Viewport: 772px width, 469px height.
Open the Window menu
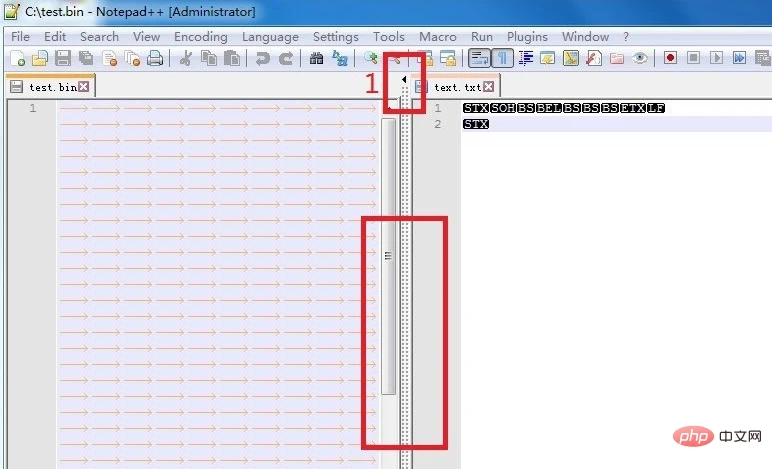coord(585,36)
